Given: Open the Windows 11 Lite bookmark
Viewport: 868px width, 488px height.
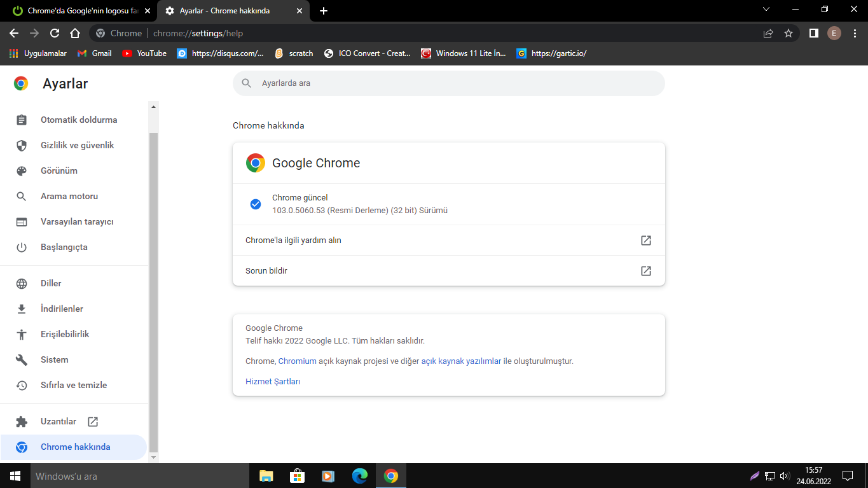Looking at the screenshot, I should (x=464, y=53).
